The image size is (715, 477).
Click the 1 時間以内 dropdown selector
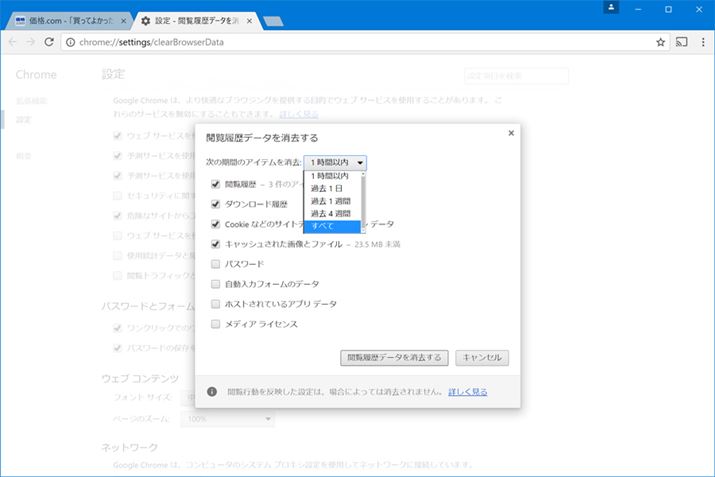336,162
